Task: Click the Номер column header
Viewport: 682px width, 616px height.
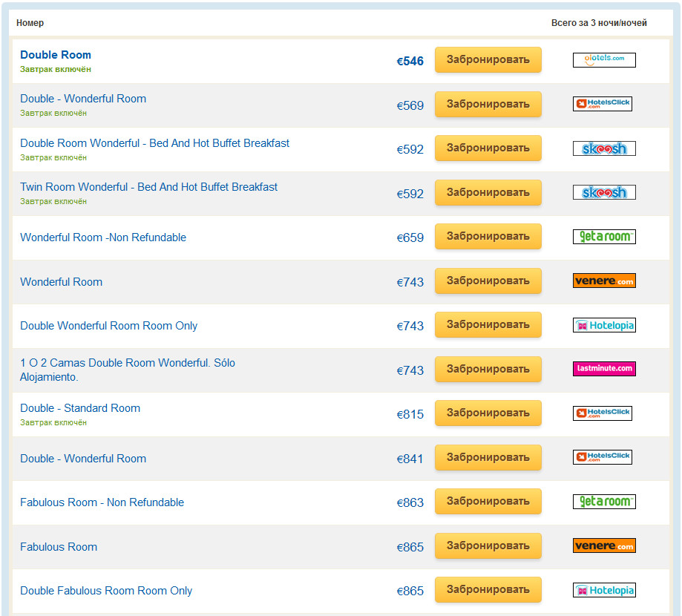Action: (x=30, y=23)
